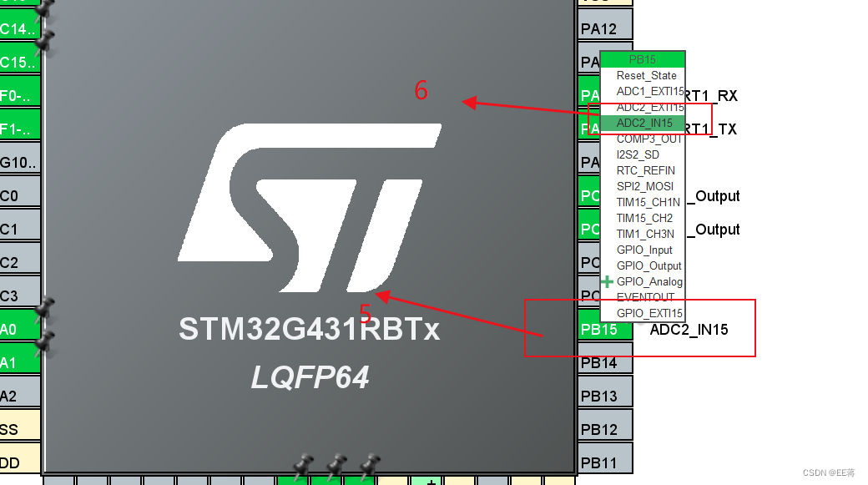Pick I2S2_SD from the list
The image size is (868, 485).
[638, 155]
